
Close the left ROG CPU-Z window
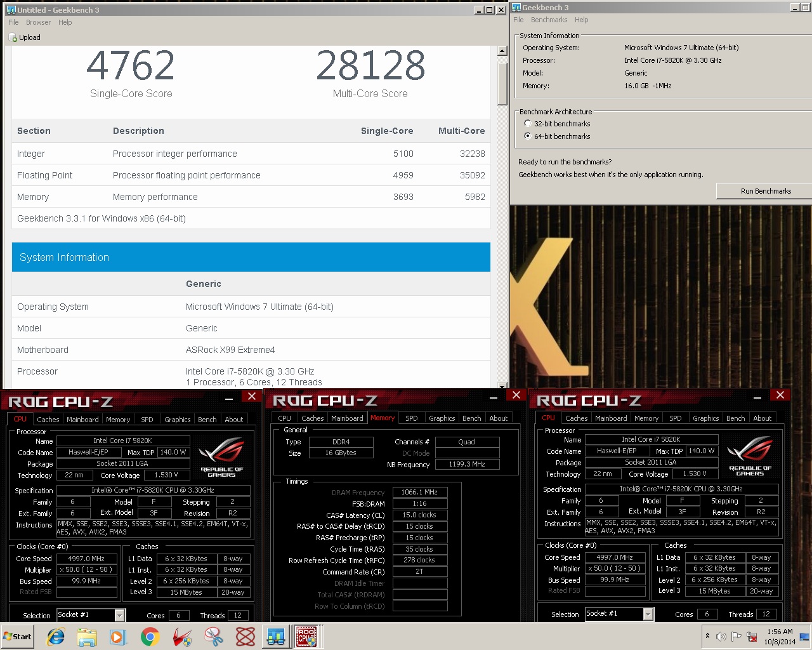[x=252, y=396]
